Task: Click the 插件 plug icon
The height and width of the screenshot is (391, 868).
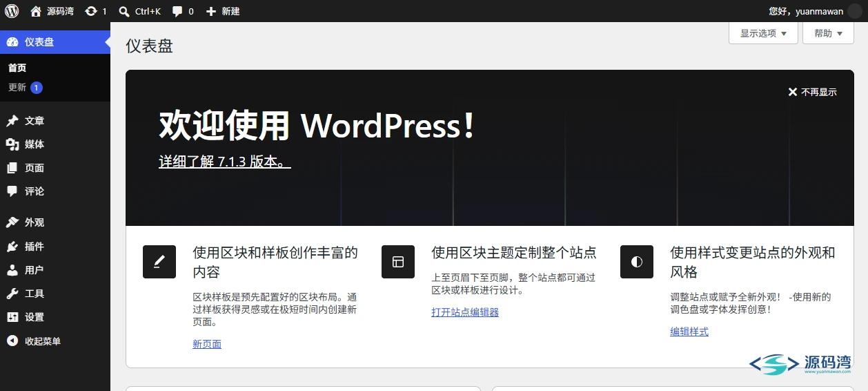Action: (12, 247)
